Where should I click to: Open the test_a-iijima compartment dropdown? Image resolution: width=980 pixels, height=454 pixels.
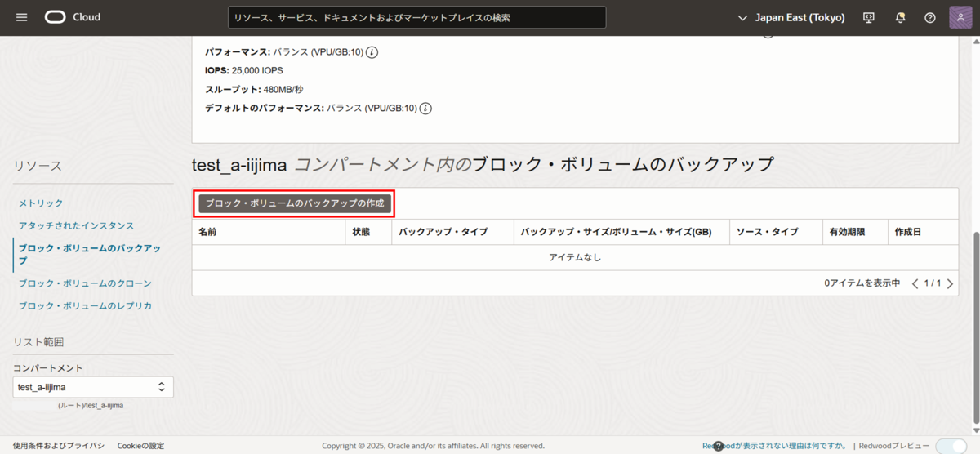coord(93,387)
